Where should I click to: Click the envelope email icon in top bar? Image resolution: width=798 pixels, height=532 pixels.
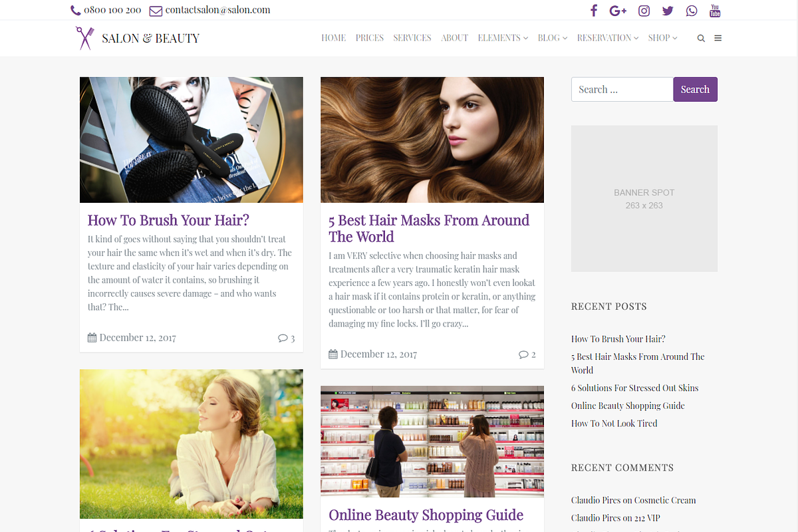(x=156, y=11)
